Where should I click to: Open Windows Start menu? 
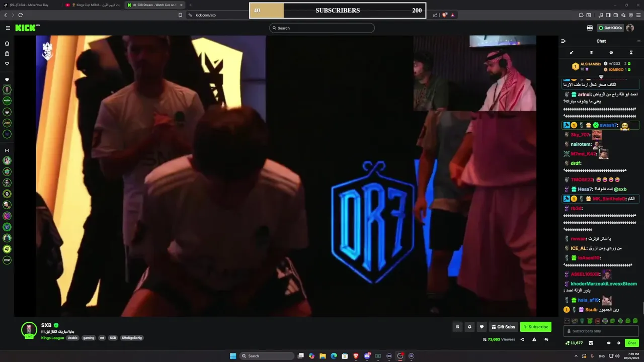coord(233,356)
